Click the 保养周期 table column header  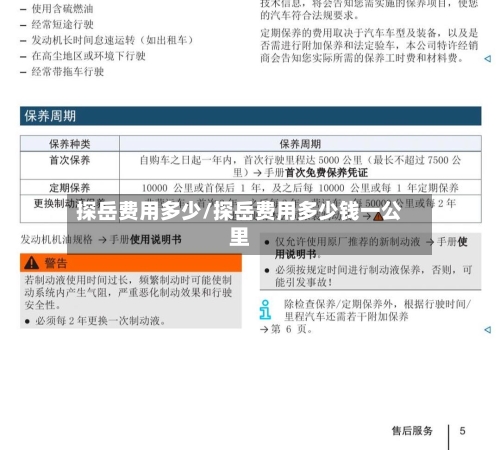[x=300, y=144]
